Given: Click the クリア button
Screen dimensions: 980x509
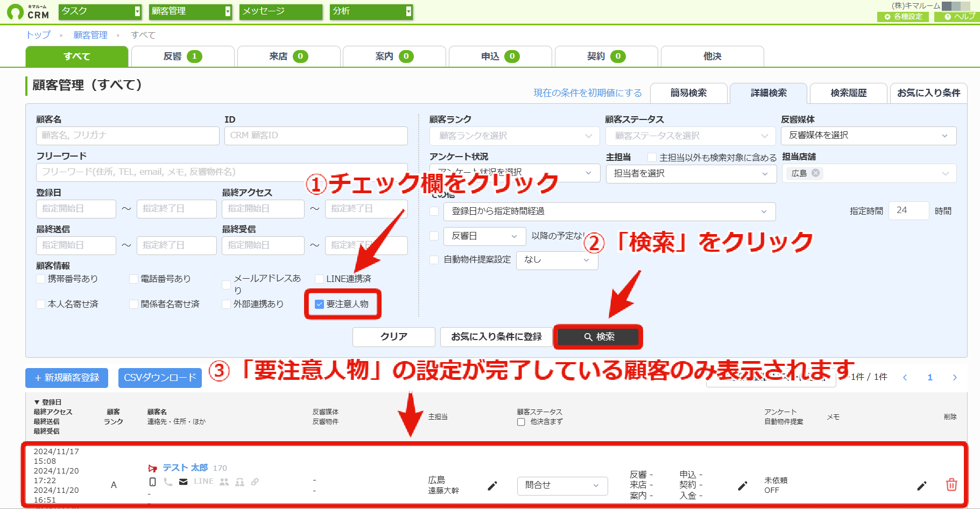Looking at the screenshot, I should 394,337.
